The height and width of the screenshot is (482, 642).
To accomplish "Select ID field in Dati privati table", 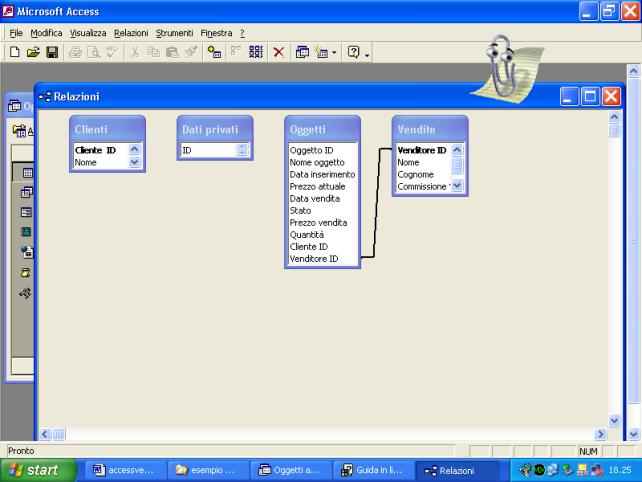I will point(187,150).
